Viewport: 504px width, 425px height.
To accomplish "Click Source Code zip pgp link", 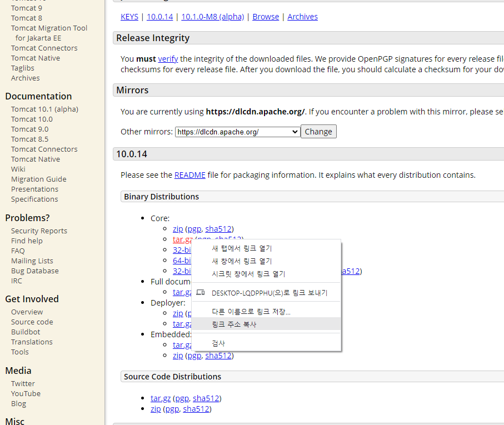I will tap(172, 409).
